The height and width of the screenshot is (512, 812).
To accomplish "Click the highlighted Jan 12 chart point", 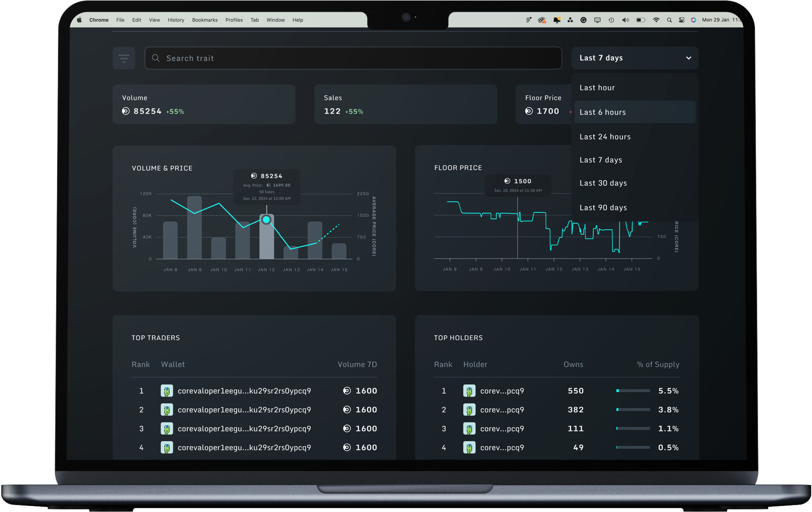I will (x=266, y=220).
